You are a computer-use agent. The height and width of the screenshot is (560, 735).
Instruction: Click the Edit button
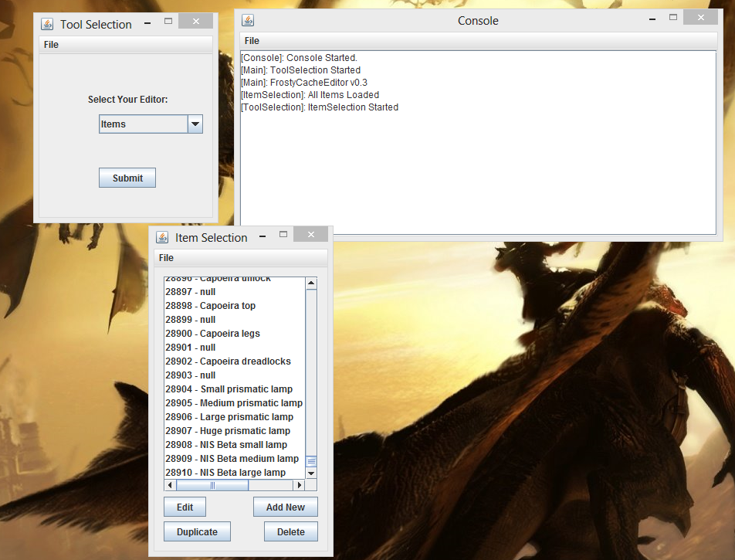185,507
